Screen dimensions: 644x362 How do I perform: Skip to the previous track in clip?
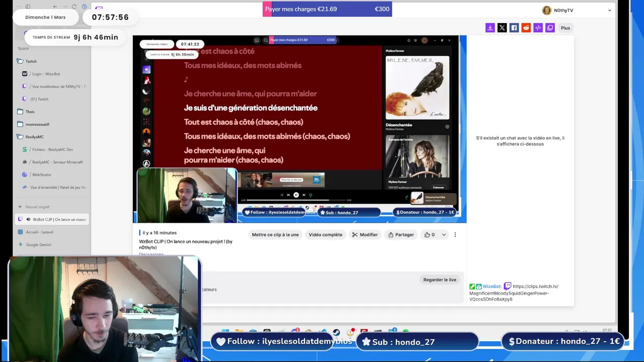pos(288,195)
